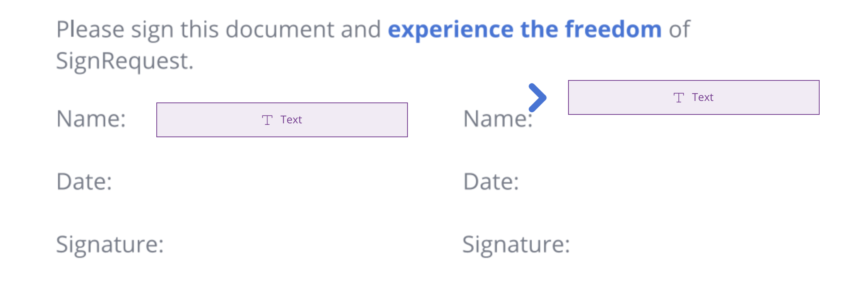Click the 'Please sign this document' text
Image resolution: width=868 pixels, height=295 pixels.
coord(195,30)
